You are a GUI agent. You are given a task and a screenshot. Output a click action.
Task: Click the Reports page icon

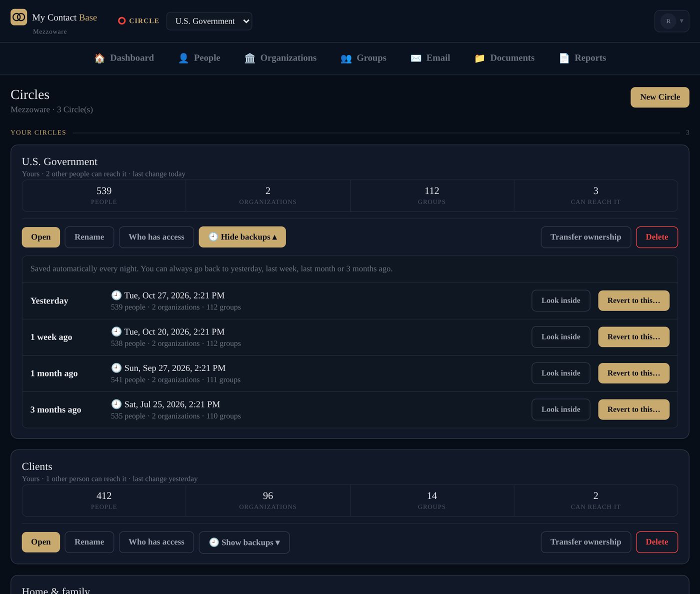coord(564,58)
